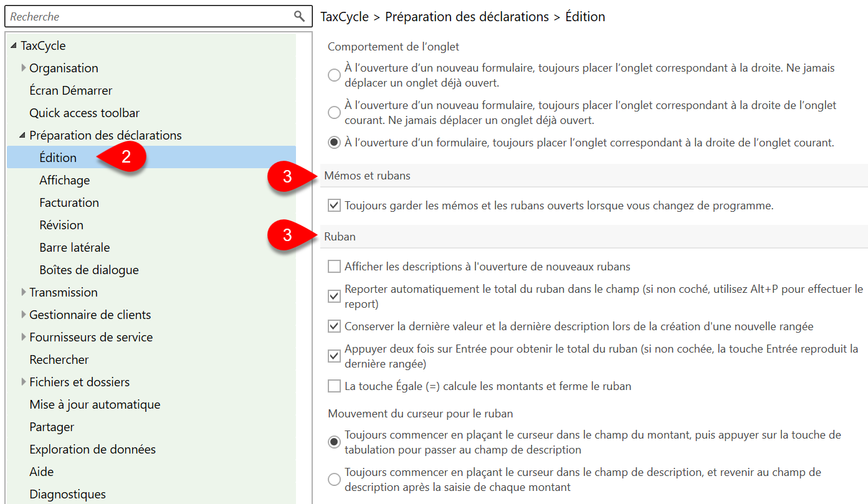Screen dimensions: 868x504
Task: Open Quick access toolbar settings
Action: [84, 113]
